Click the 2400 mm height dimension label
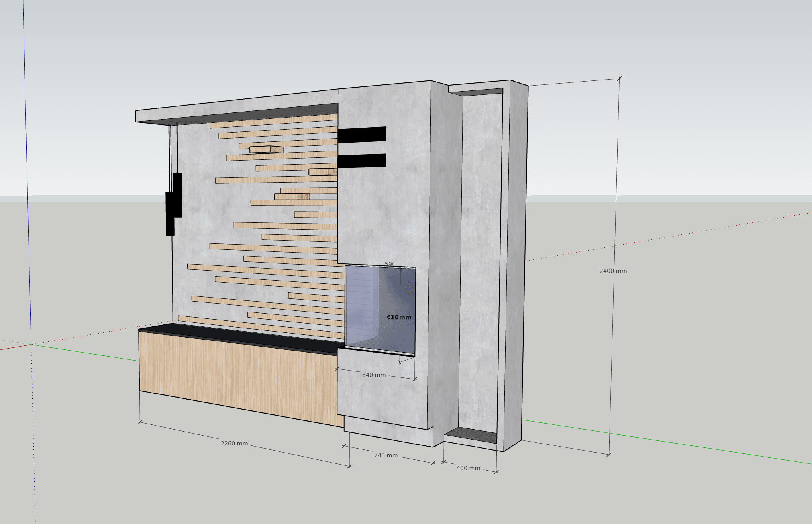The width and height of the screenshot is (812, 524). click(613, 271)
